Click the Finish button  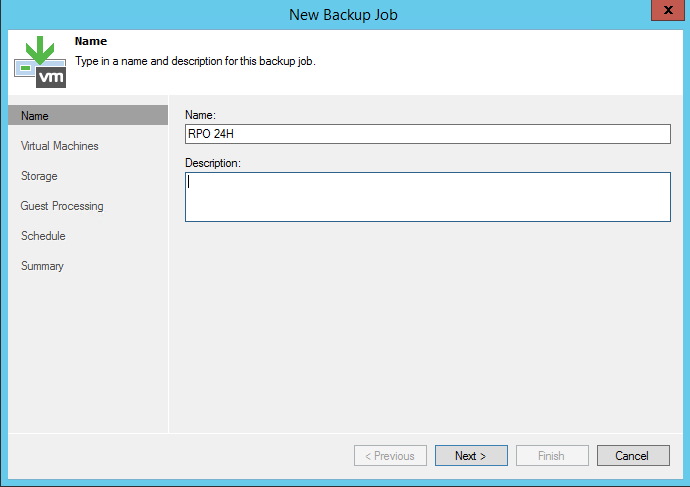tap(551, 456)
